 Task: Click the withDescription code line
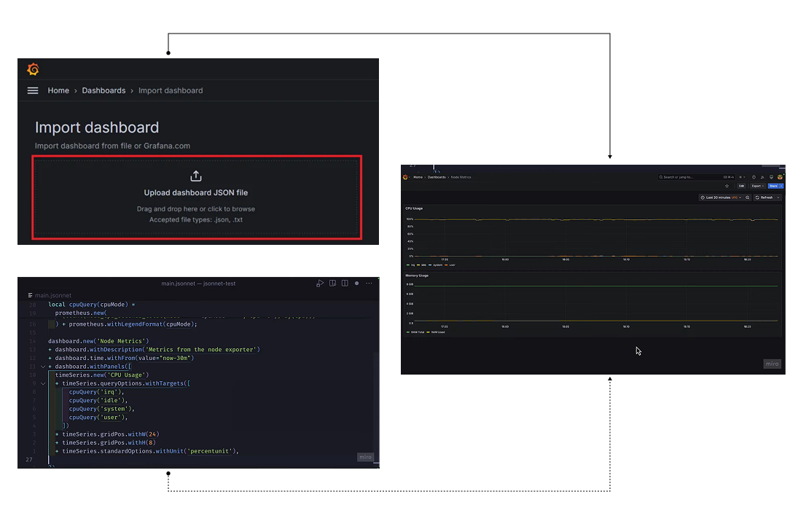[x=155, y=350]
